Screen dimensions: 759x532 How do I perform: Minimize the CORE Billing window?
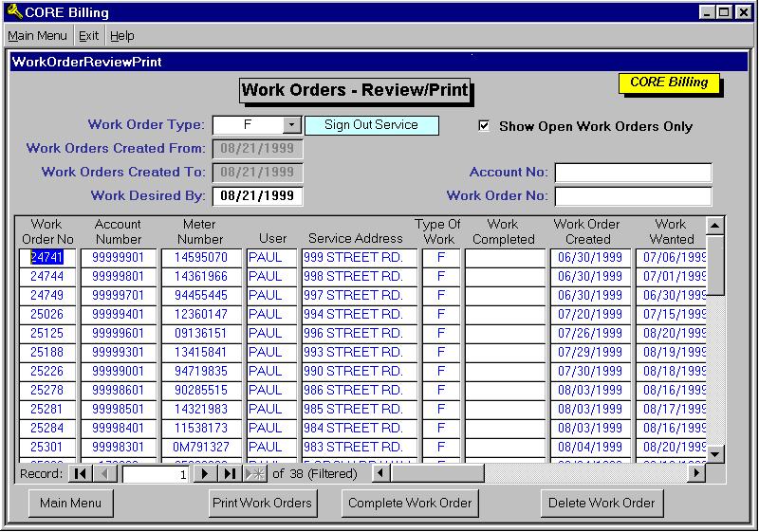(x=708, y=12)
